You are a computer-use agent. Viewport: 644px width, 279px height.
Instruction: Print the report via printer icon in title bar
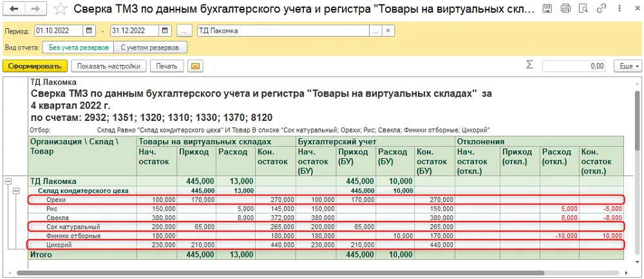click(x=565, y=8)
